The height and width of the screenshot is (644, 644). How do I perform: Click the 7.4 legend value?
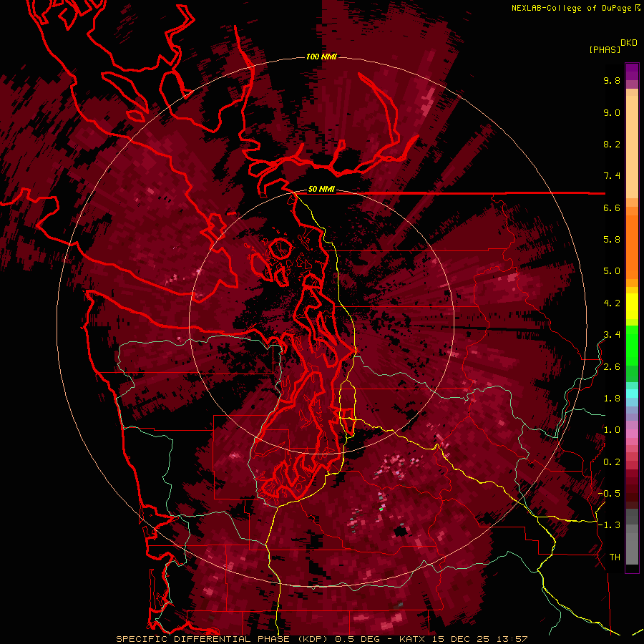pyautogui.click(x=612, y=176)
